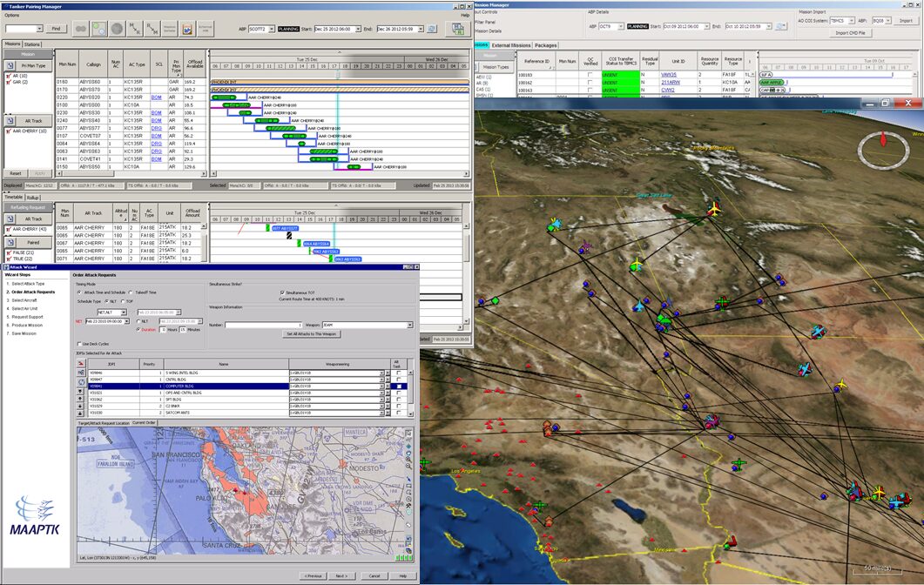
Task: Toggle the TRUE (22) filter checkbox
Action: [9, 259]
